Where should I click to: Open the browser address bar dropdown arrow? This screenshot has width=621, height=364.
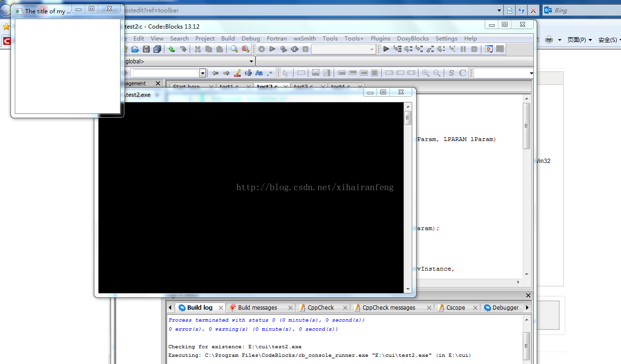[x=499, y=10]
